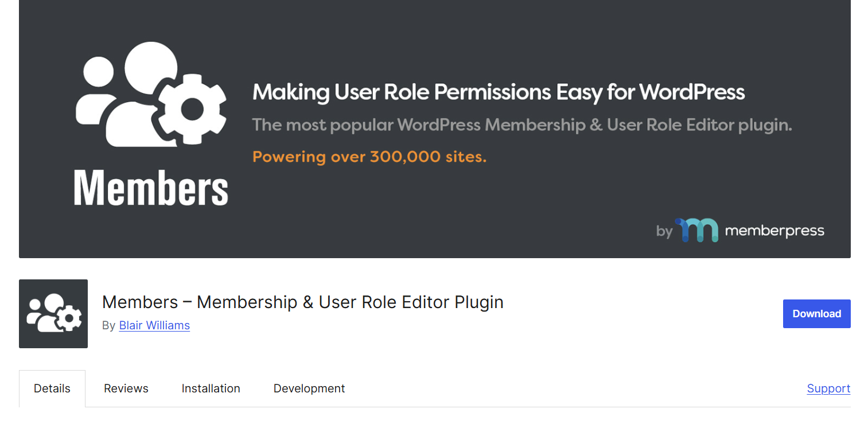Click the large white 'Members' wordmark in banner
The width and height of the screenshot is (868, 436).
coord(151,188)
